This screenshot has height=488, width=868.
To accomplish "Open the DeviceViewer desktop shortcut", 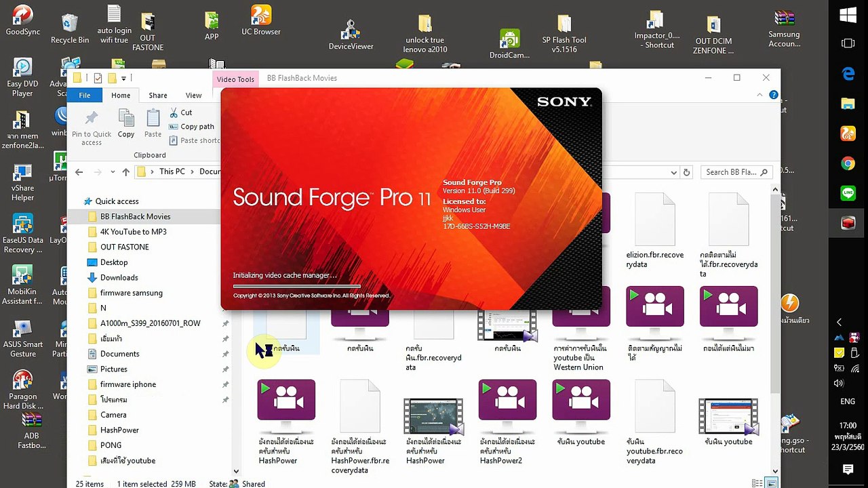I will tap(351, 35).
